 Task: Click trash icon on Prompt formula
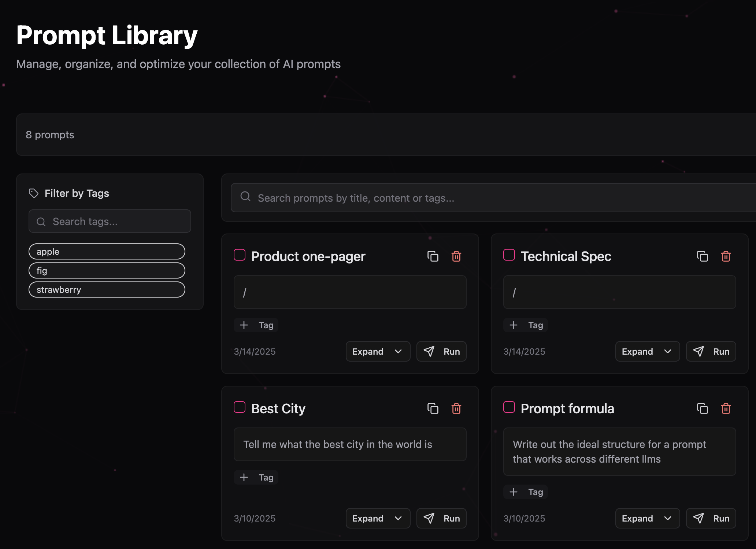coord(726,408)
